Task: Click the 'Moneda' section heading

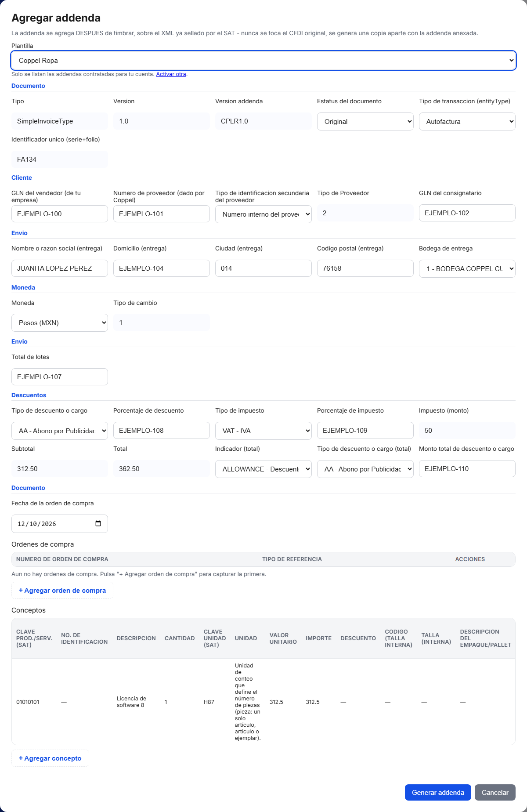Action: tap(23, 287)
